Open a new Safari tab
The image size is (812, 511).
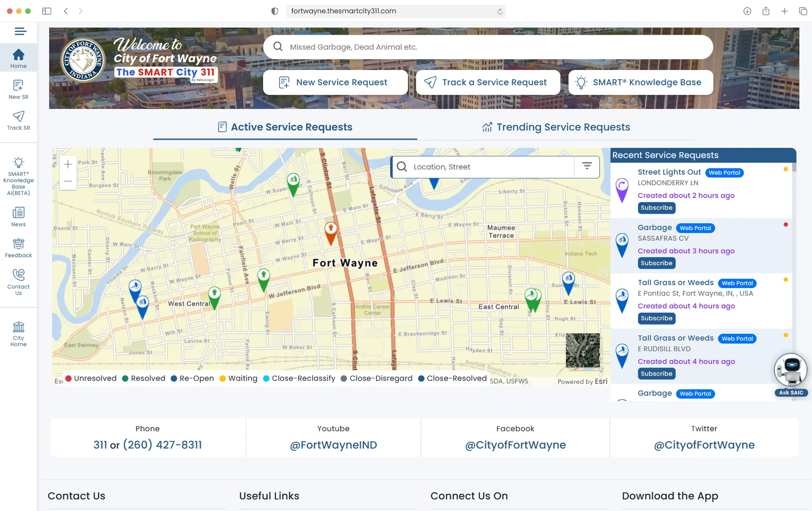point(784,11)
